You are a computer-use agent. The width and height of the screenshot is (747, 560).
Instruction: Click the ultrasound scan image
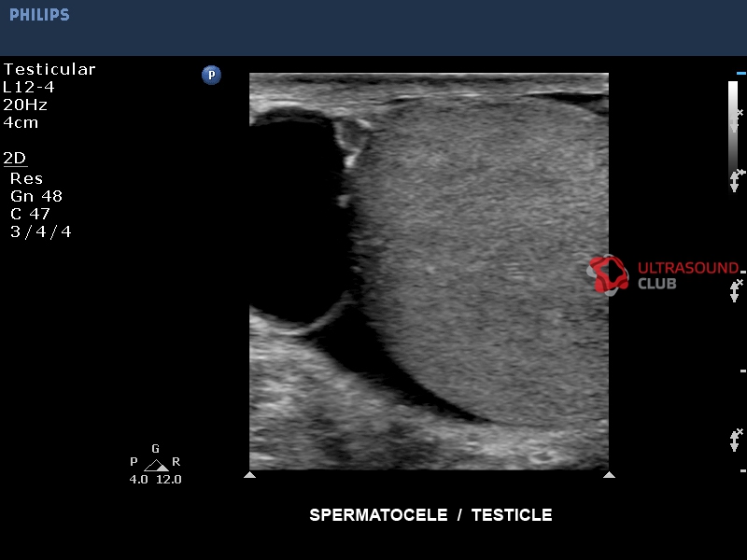(x=429, y=272)
